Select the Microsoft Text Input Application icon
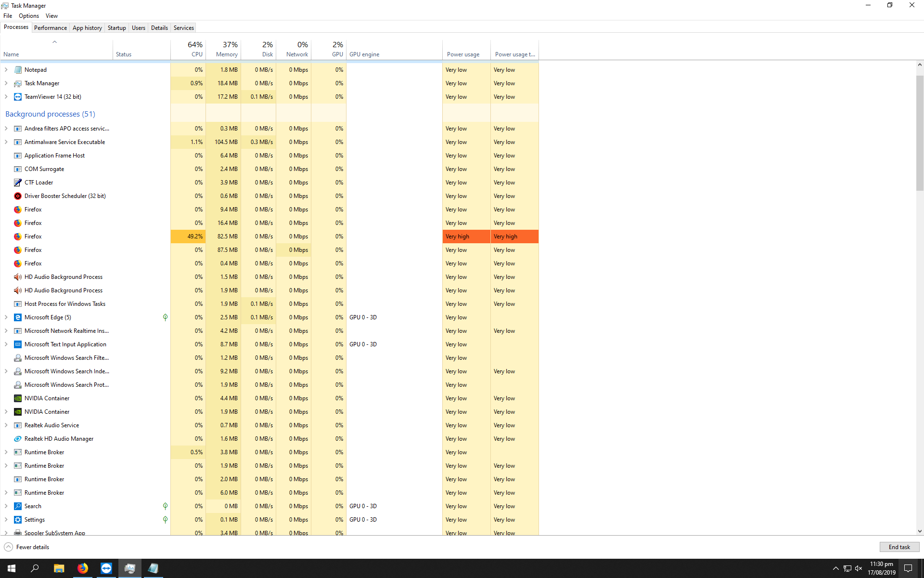Viewport: 924px width, 578px height. pyautogui.click(x=18, y=344)
